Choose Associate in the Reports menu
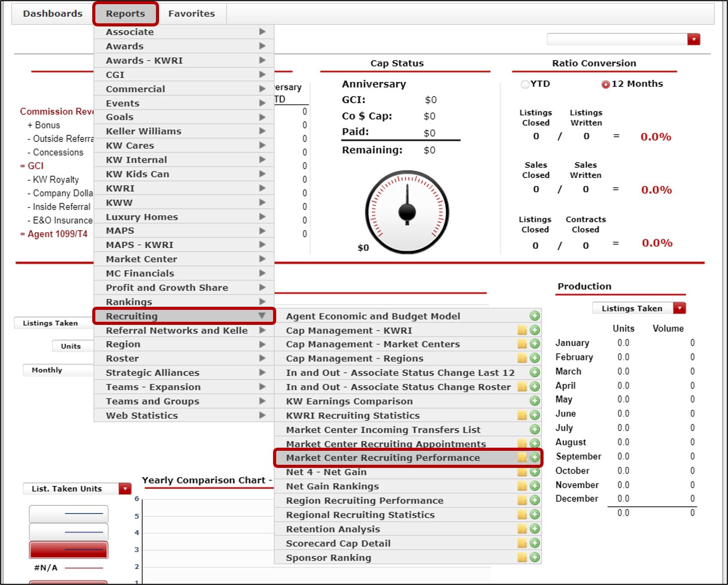728x585 pixels. point(184,32)
